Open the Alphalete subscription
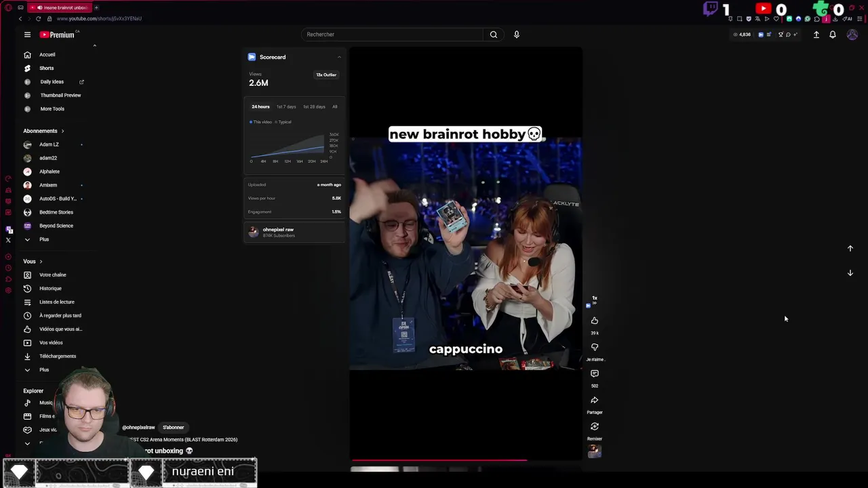 [50, 171]
